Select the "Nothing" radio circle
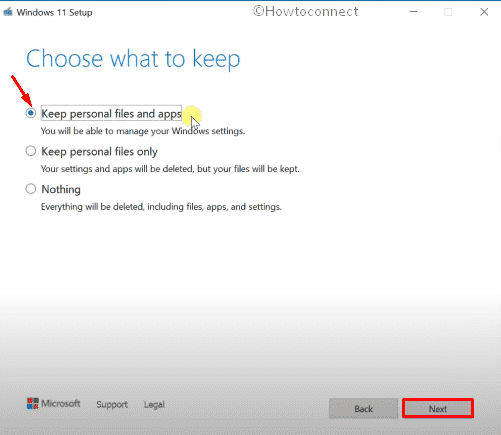The width and height of the screenshot is (501, 435). pyautogui.click(x=31, y=189)
